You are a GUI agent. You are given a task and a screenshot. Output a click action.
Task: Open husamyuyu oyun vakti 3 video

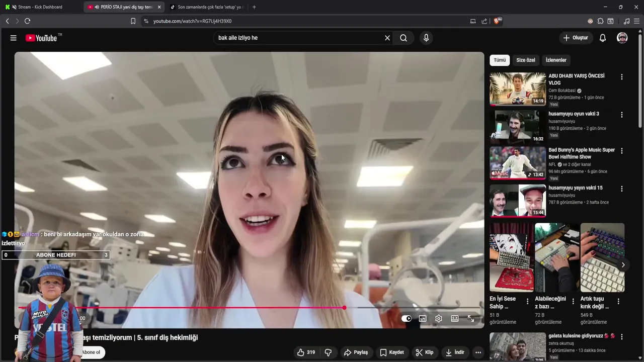click(x=518, y=126)
